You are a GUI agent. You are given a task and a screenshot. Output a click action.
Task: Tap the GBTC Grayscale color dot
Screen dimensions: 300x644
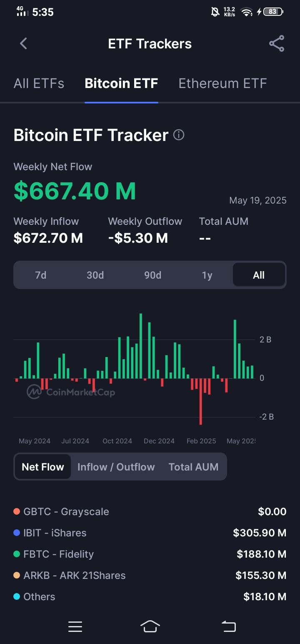pos(17,511)
